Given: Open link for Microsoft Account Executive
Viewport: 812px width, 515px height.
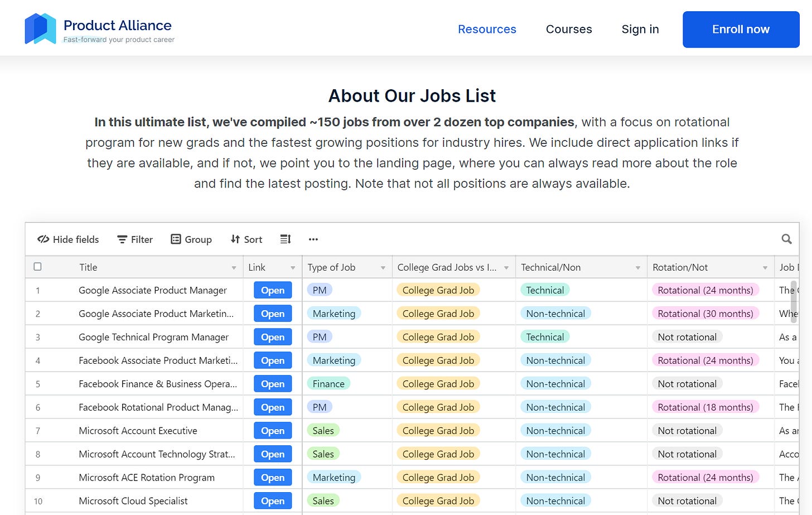Looking at the screenshot, I should click(273, 431).
